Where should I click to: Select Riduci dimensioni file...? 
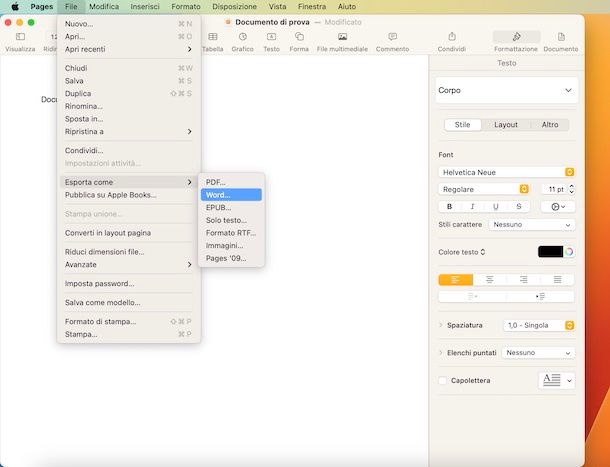128,252
